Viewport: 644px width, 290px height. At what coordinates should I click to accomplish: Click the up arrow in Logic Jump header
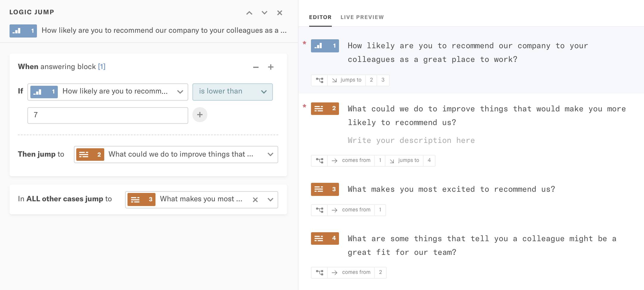coord(249,13)
